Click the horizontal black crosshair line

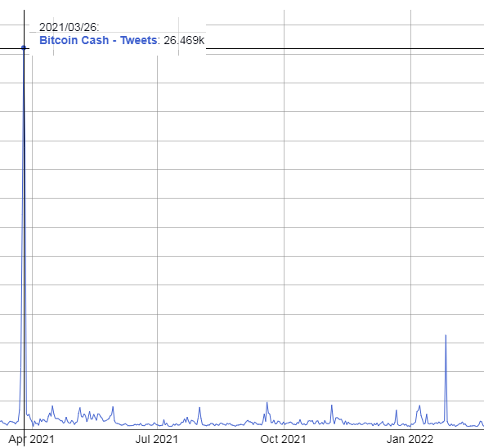(x=339, y=48)
